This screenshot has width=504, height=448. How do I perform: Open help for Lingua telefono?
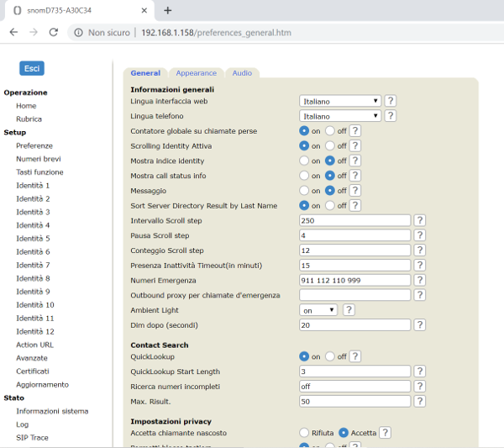click(x=391, y=116)
